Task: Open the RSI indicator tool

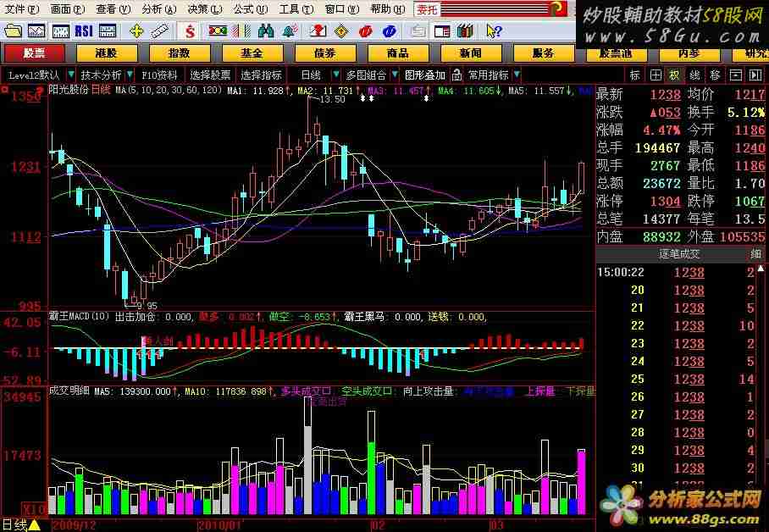Action: point(84,31)
